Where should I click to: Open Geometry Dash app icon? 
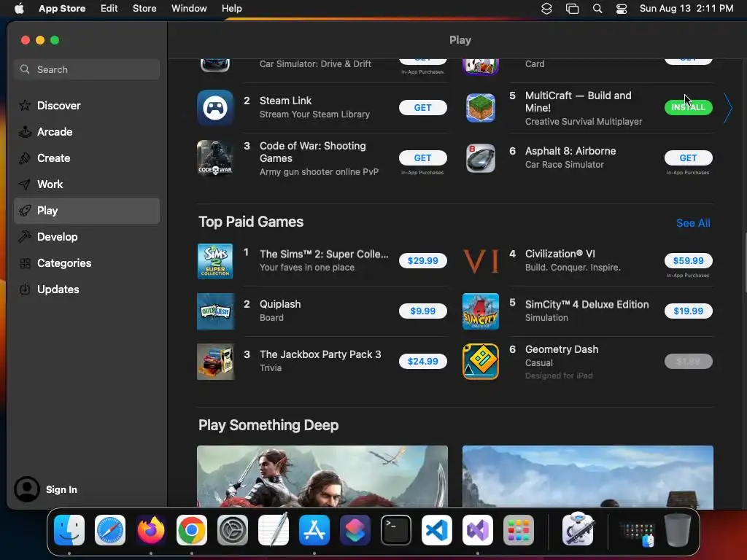480,362
